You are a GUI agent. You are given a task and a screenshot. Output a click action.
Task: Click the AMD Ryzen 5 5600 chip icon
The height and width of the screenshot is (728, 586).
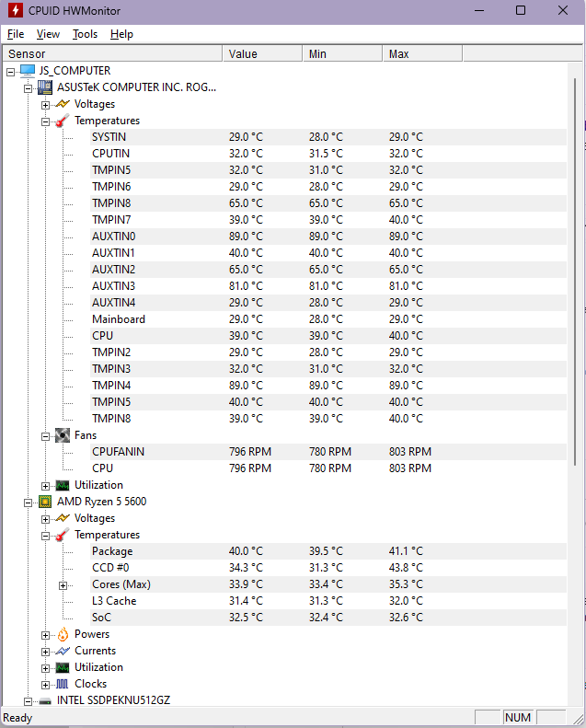tap(45, 502)
